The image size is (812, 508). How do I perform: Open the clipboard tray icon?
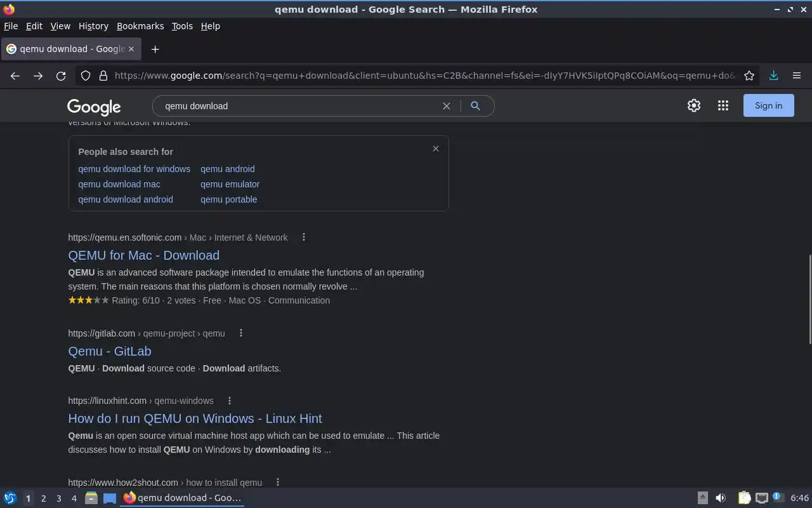[745, 498]
